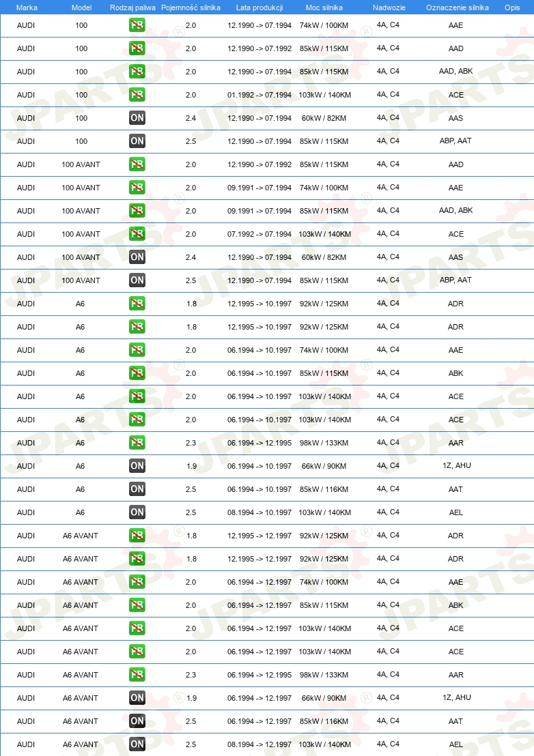The height and width of the screenshot is (756, 534).
Task: Select '85kW / 116KM' in A6 AAT row
Action: [x=324, y=489]
